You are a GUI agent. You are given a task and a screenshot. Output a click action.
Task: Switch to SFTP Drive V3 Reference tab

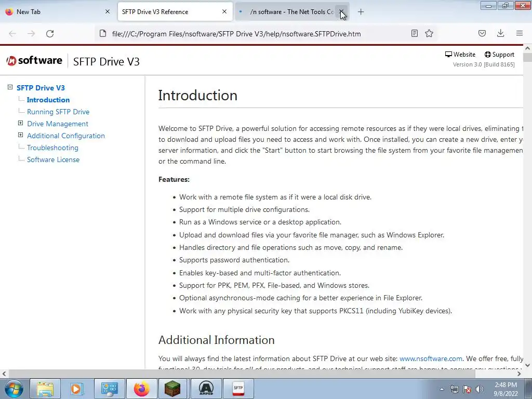pyautogui.click(x=175, y=11)
